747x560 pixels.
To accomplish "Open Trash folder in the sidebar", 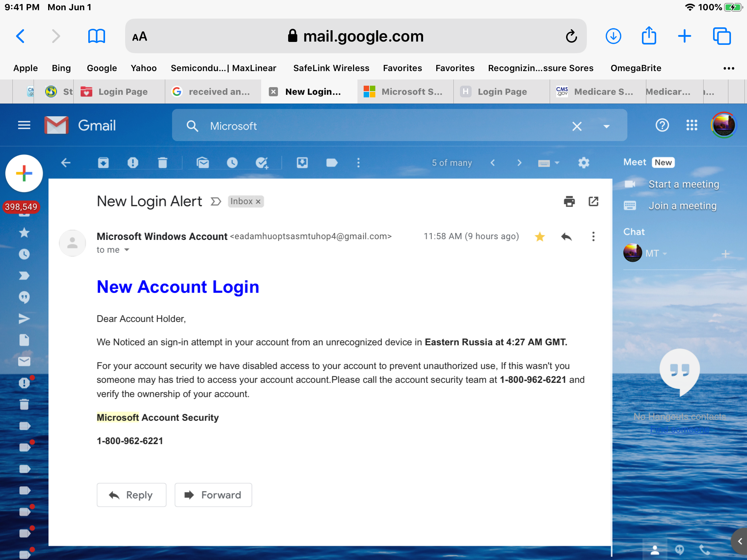I will pos(24,404).
